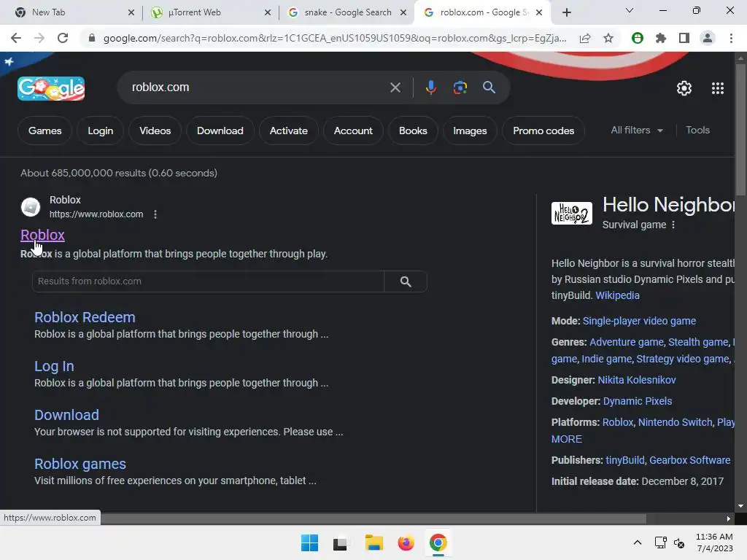Open more options beside Survival game
747x560 pixels.
(673, 225)
